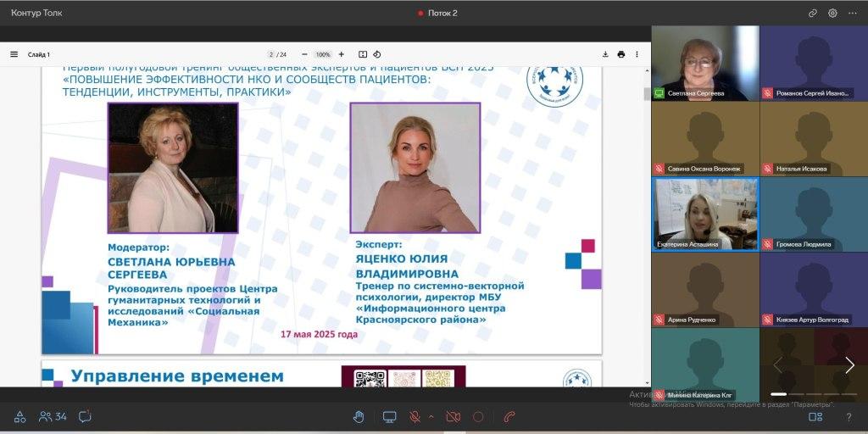Toggle meeting recording button
This screenshot has height=434, width=868.
478,417
